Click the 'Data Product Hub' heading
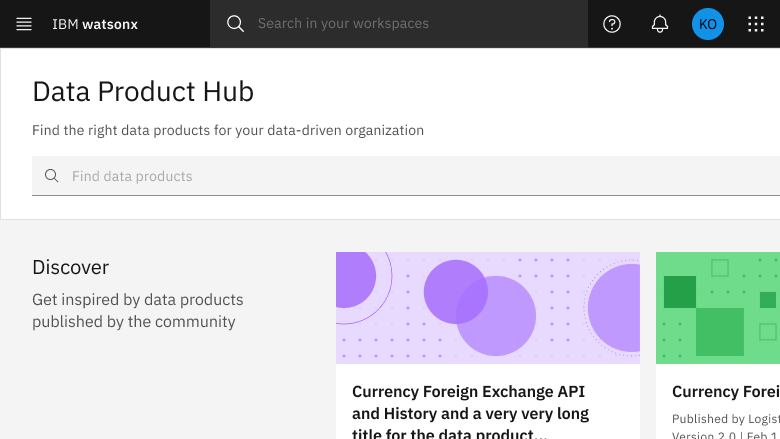This screenshot has width=780, height=439. (143, 92)
